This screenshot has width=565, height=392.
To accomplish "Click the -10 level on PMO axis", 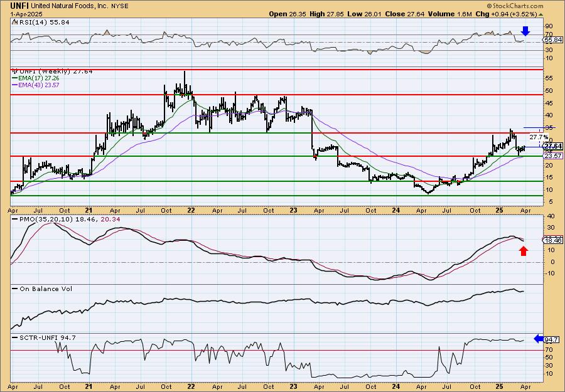I will (x=550, y=273).
